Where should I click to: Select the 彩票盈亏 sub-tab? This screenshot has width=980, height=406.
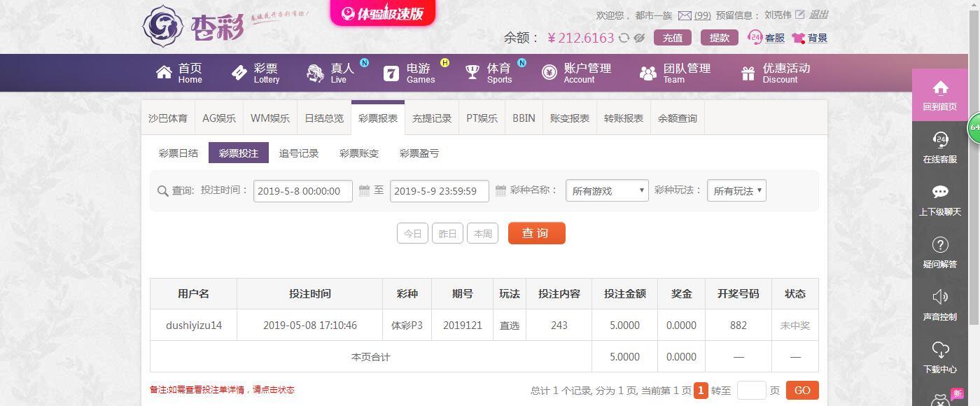coord(419,153)
